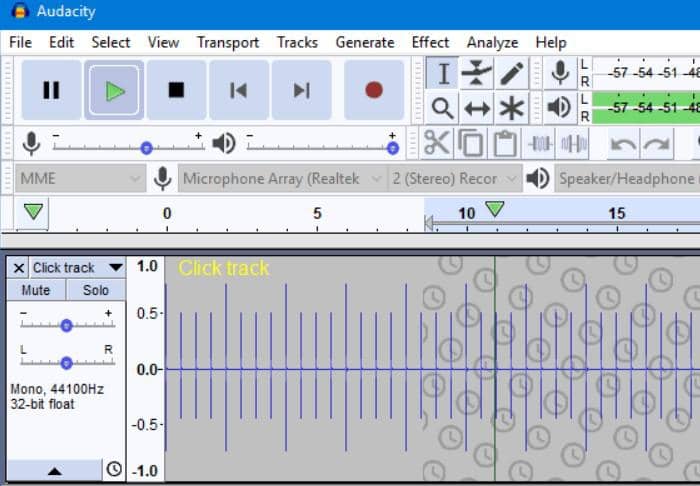Click the timeline ruler at 5 seconds

(x=317, y=214)
